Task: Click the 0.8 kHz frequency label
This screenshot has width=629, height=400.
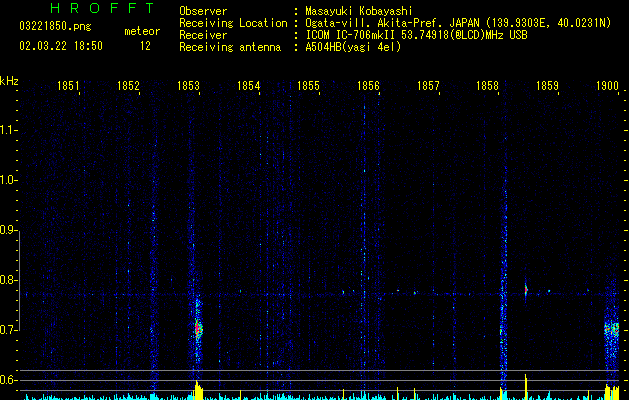Action: (x=7, y=280)
